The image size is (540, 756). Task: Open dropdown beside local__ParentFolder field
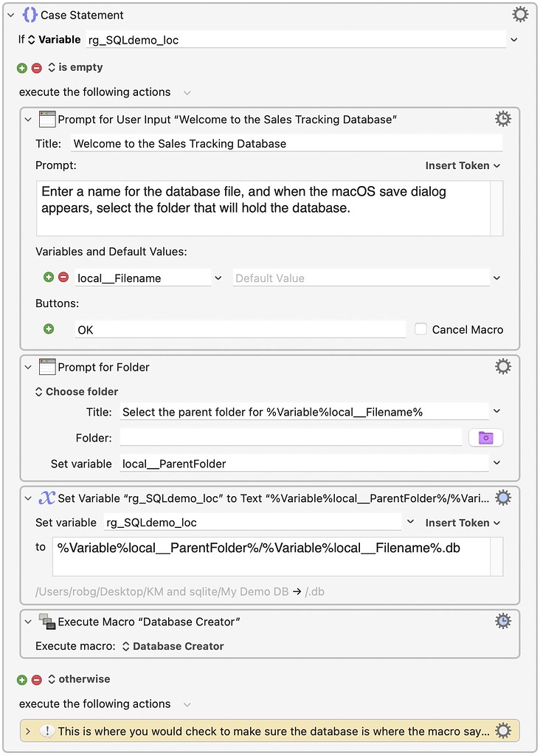(x=496, y=463)
